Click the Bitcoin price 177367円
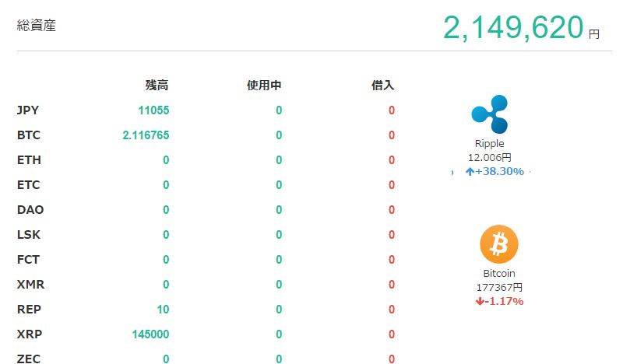The image size is (623, 364). (x=498, y=288)
